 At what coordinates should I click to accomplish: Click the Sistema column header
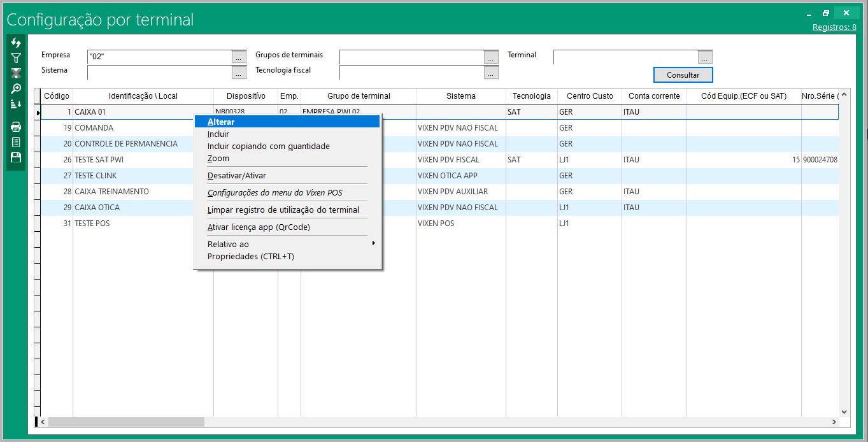click(460, 96)
